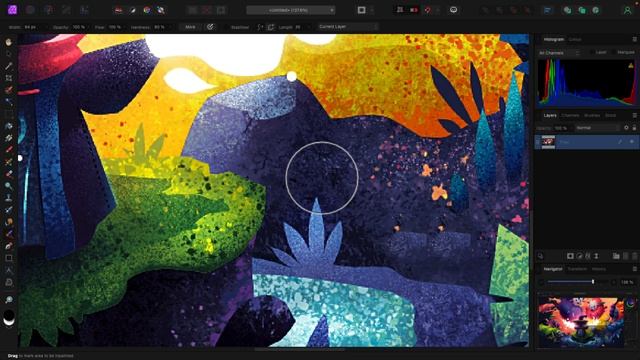Switch to the Transform tab
Viewport: 640px width, 360px height.
click(x=577, y=269)
